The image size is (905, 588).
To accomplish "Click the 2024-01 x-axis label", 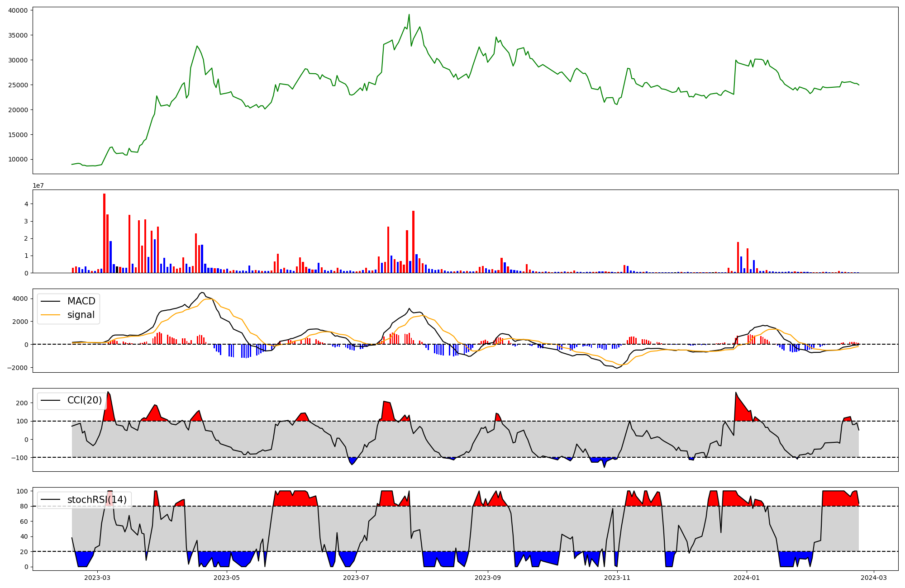I will tap(747, 578).
